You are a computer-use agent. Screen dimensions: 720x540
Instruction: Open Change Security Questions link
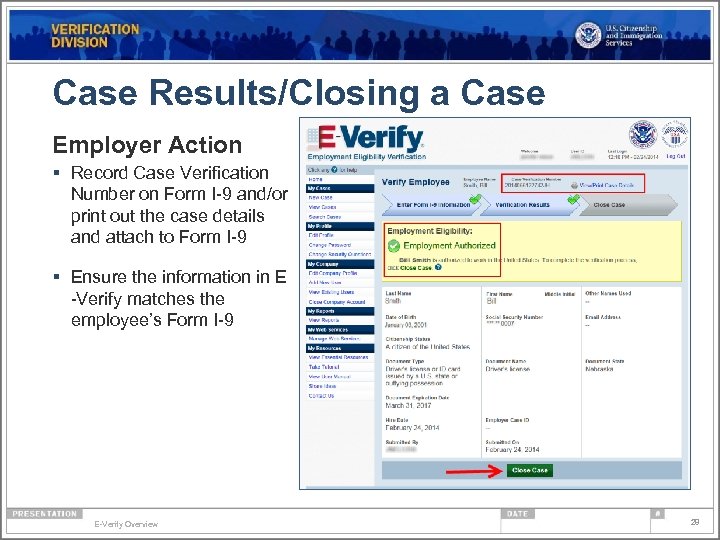tap(340, 254)
